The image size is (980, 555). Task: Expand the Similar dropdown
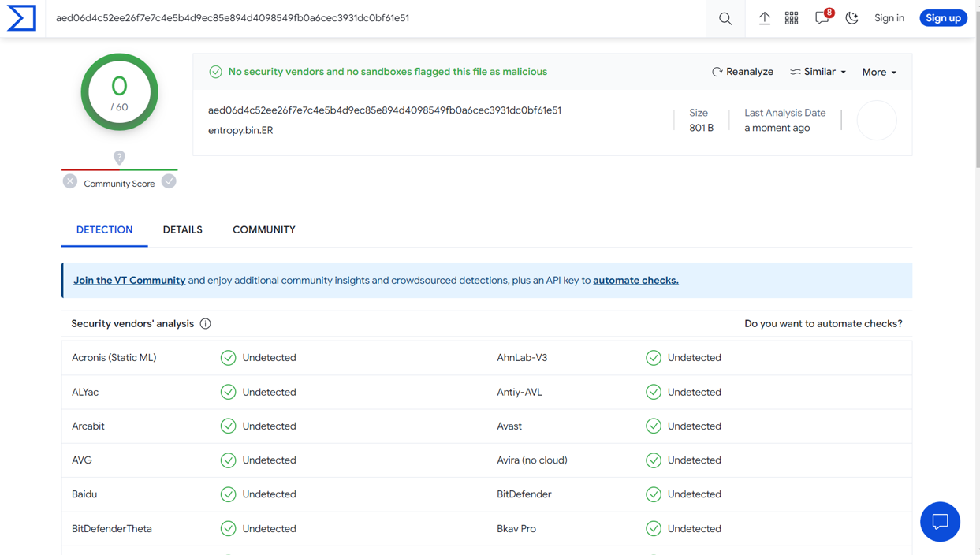coord(818,72)
